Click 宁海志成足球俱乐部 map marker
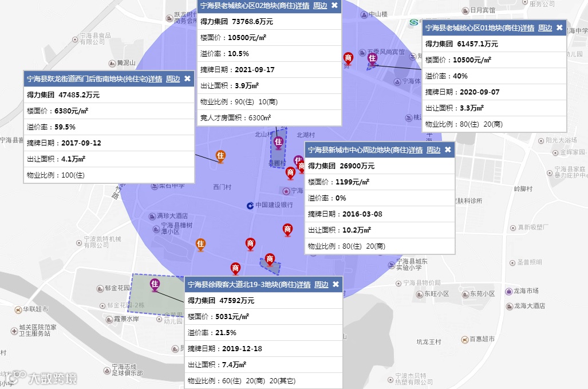 click(107, 371)
